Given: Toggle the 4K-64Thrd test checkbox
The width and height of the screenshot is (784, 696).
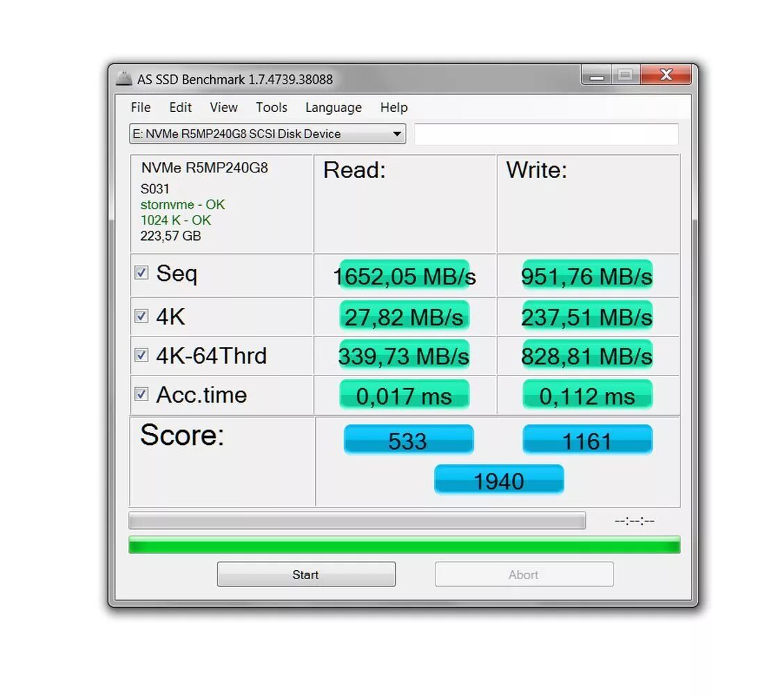Looking at the screenshot, I should pos(141,355).
